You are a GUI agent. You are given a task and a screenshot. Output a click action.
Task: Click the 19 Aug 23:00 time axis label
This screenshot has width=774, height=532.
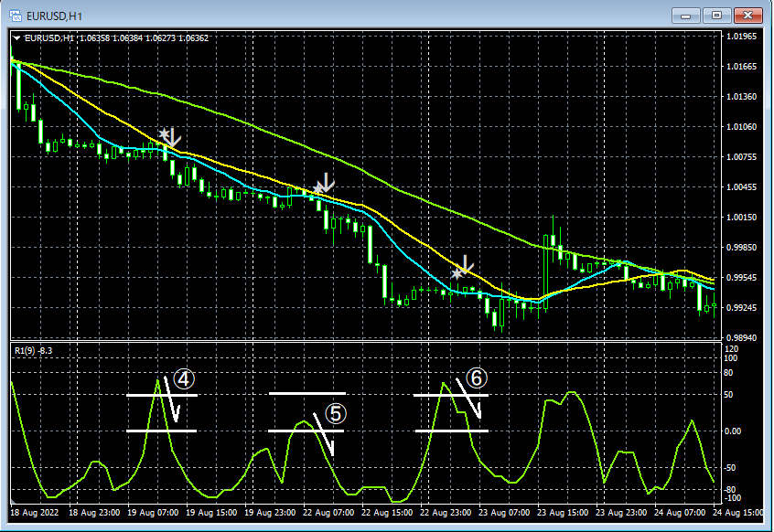[x=270, y=513]
